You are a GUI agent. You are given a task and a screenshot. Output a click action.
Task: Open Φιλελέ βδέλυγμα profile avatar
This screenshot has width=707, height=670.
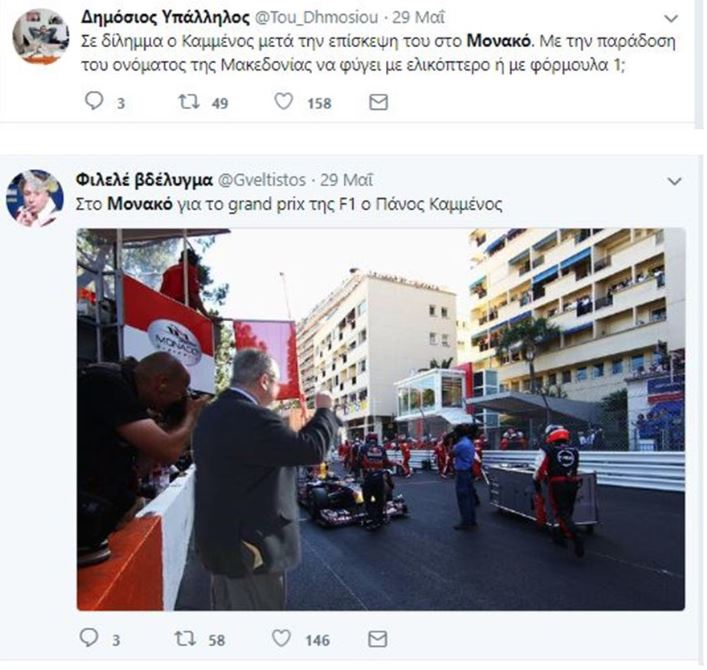click(x=35, y=198)
